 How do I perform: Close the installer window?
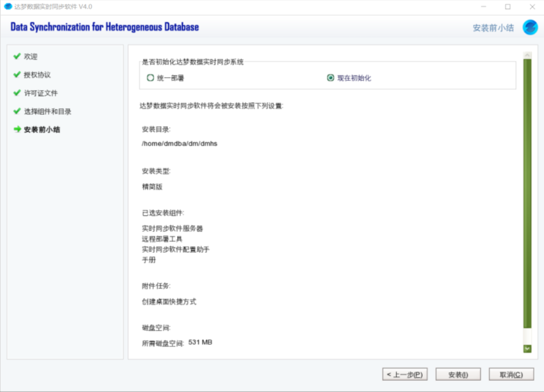click(532, 7)
